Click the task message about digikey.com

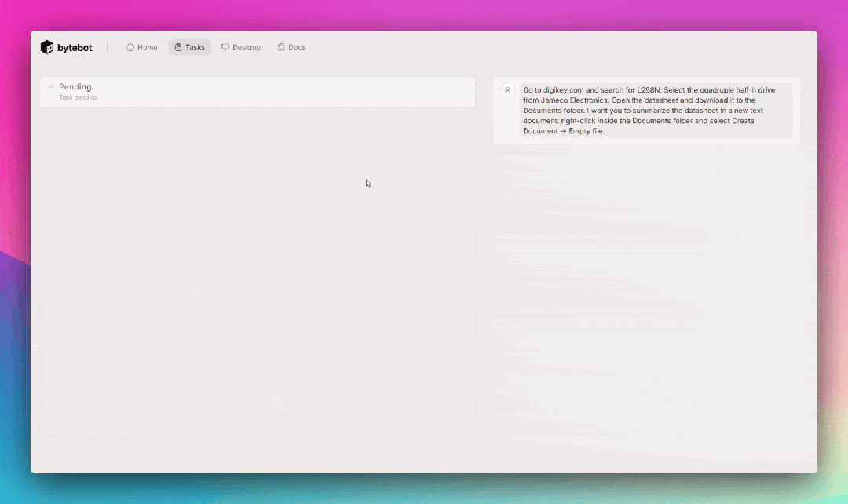tap(656, 111)
